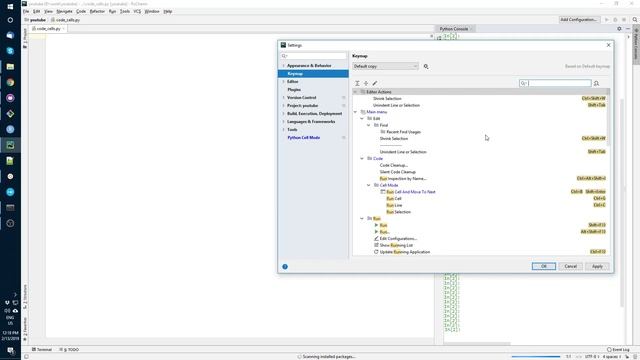Click the Run Cell And Move To Next icon
The height and width of the screenshot is (360, 640).
pyautogui.click(x=383, y=192)
